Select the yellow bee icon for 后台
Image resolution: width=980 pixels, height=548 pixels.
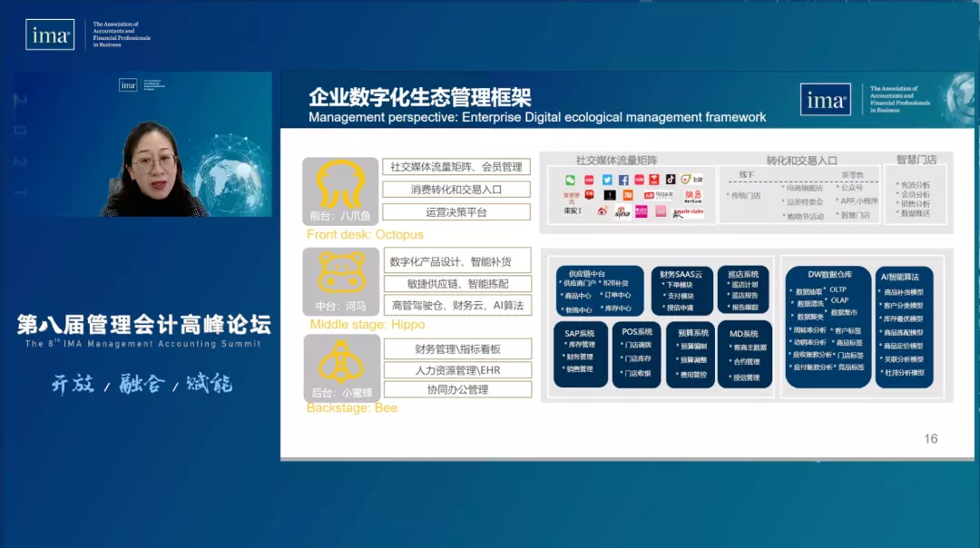coord(341,362)
